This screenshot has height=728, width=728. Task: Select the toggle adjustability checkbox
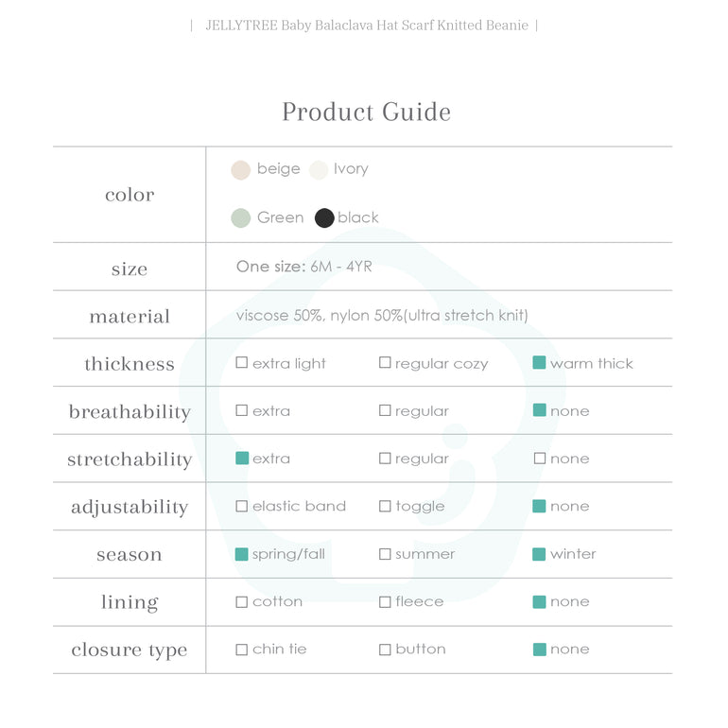[385, 507]
